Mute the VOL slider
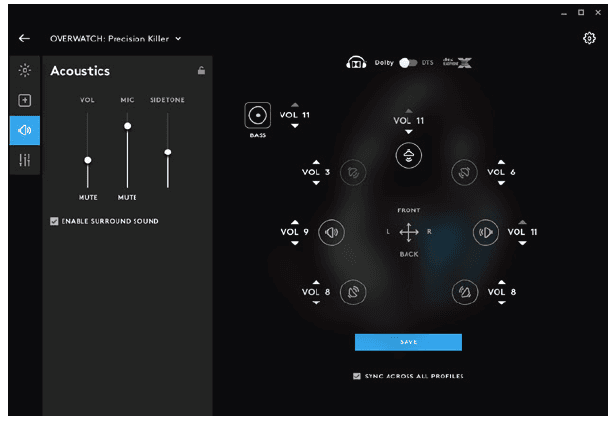The width and height of the screenshot is (616, 426). pyautogui.click(x=88, y=197)
